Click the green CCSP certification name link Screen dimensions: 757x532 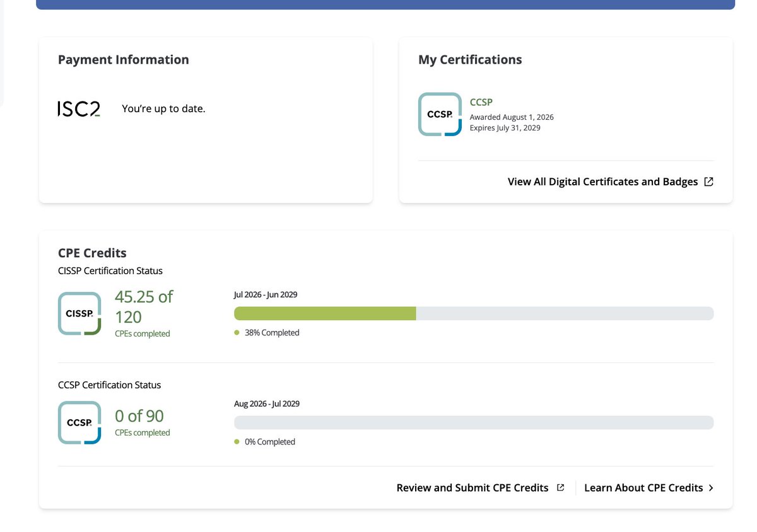(x=481, y=102)
